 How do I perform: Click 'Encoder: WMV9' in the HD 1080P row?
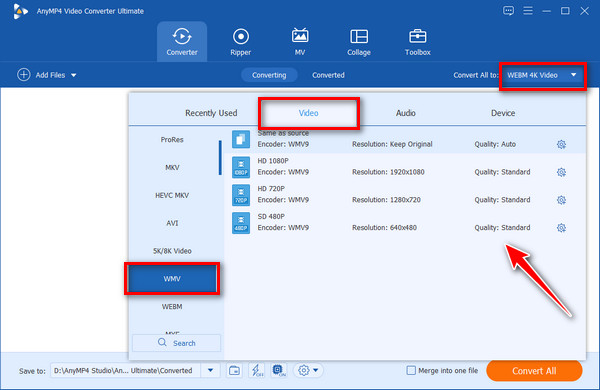[x=283, y=172]
